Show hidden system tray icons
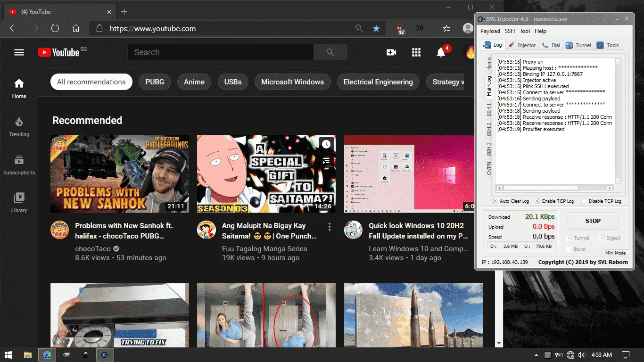 pos(536,354)
